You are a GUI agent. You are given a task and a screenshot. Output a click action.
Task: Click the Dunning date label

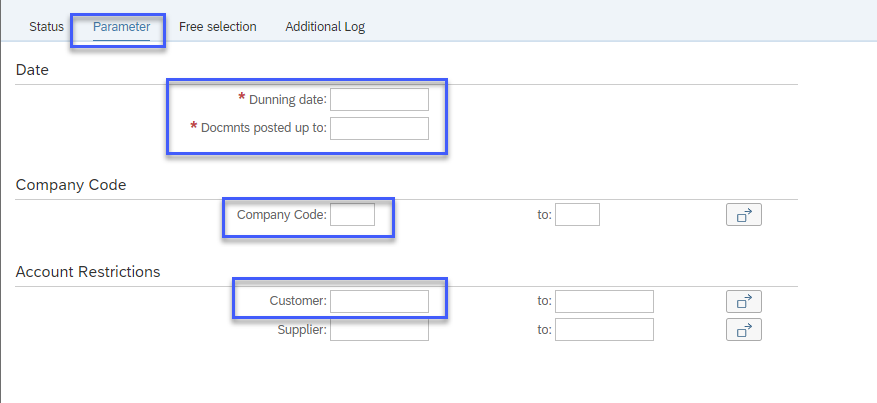pos(287,100)
